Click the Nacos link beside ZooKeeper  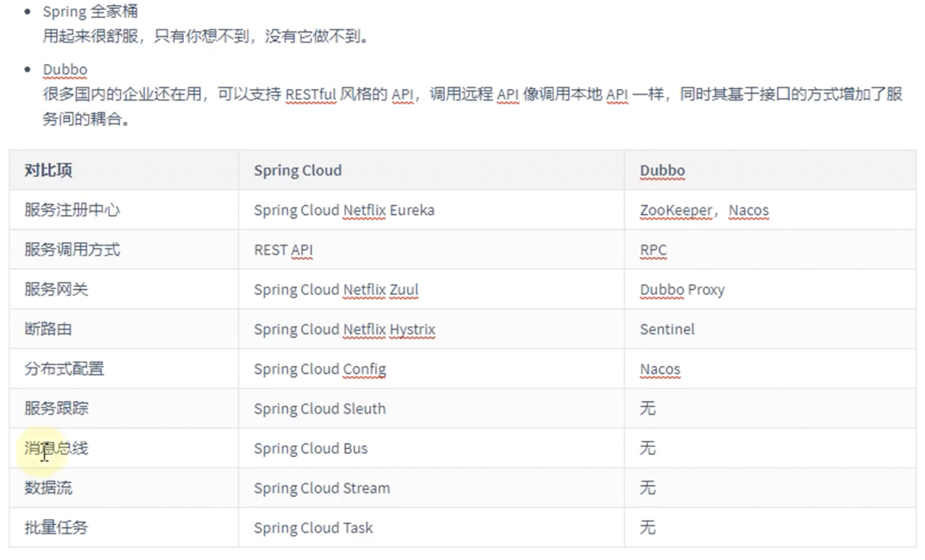[x=749, y=210]
